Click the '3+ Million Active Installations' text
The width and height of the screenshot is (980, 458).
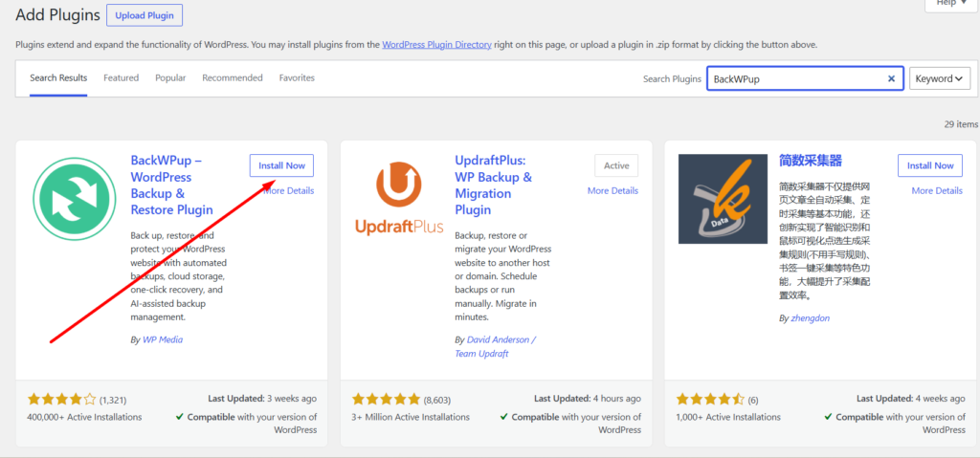tap(411, 417)
